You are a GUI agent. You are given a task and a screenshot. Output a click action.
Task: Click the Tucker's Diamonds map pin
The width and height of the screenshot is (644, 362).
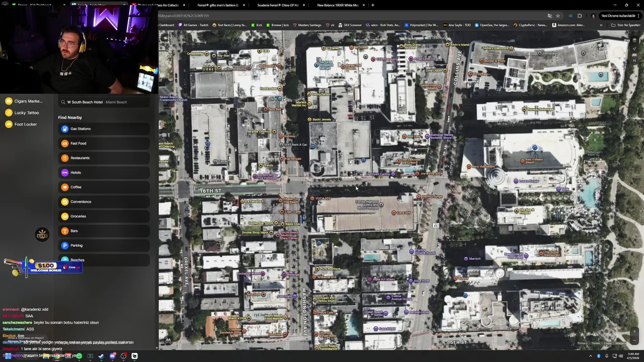[x=512, y=48]
